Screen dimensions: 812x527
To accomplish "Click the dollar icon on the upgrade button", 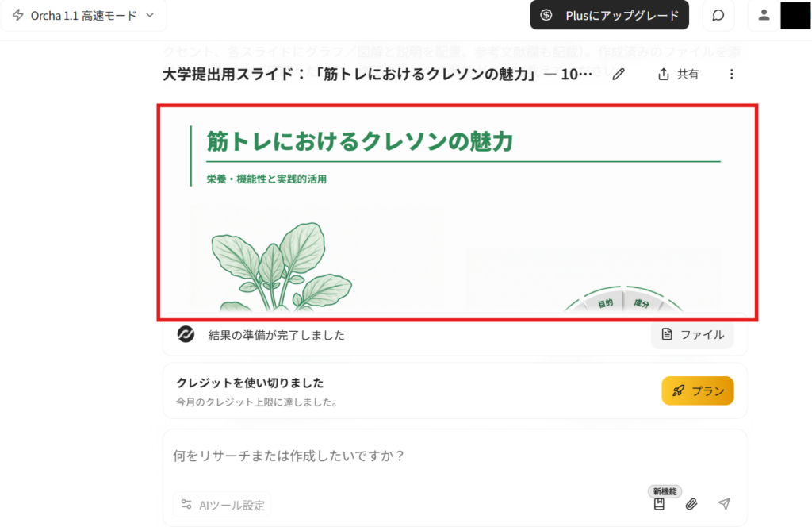I will (x=546, y=15).
